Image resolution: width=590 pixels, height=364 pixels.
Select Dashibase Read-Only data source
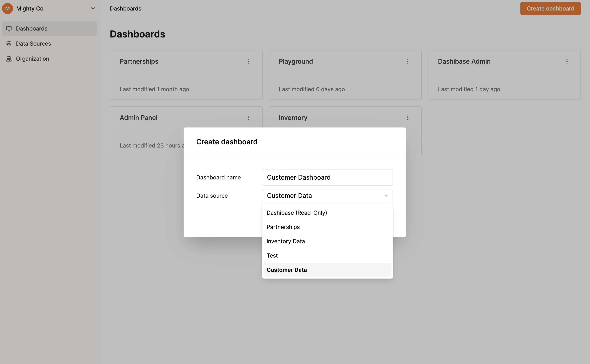click(x=297, y=212)
